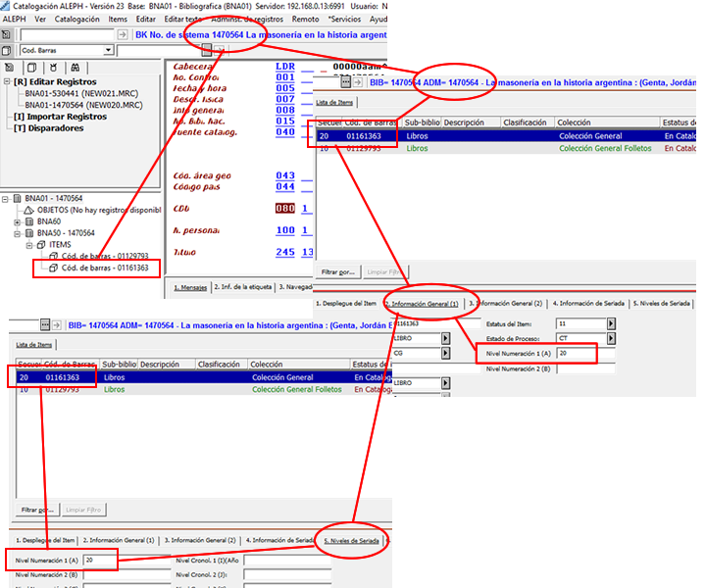Open 3. Información General (2) in lower window
Screen dimensions: 706x588
point(200,540)
